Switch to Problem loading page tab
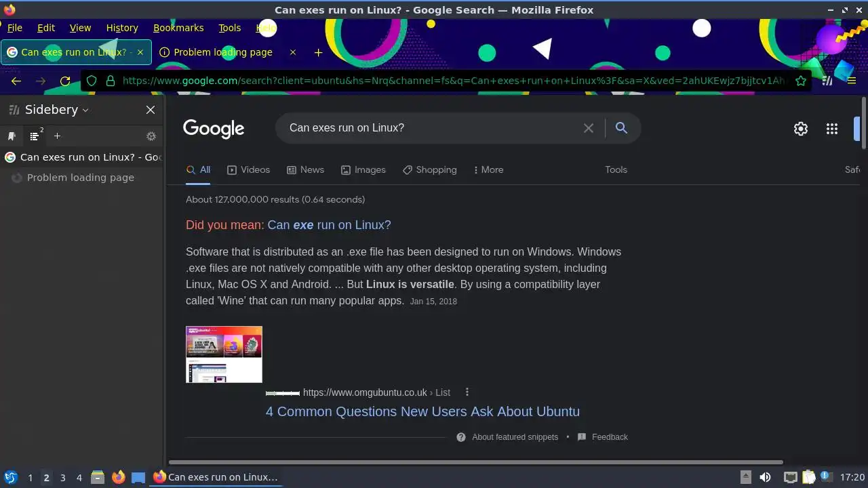This screenshot has height=488, width=868. (x=223, y=52)
